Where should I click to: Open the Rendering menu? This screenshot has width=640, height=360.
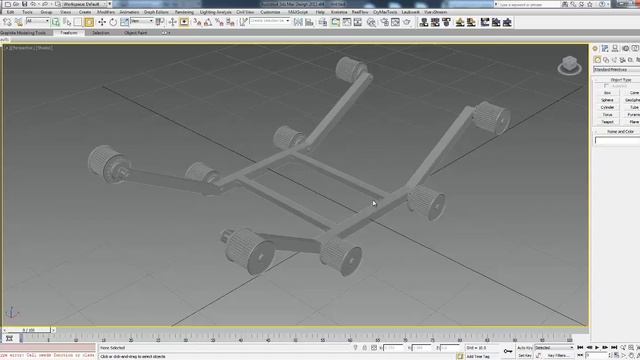coord(184,12)
